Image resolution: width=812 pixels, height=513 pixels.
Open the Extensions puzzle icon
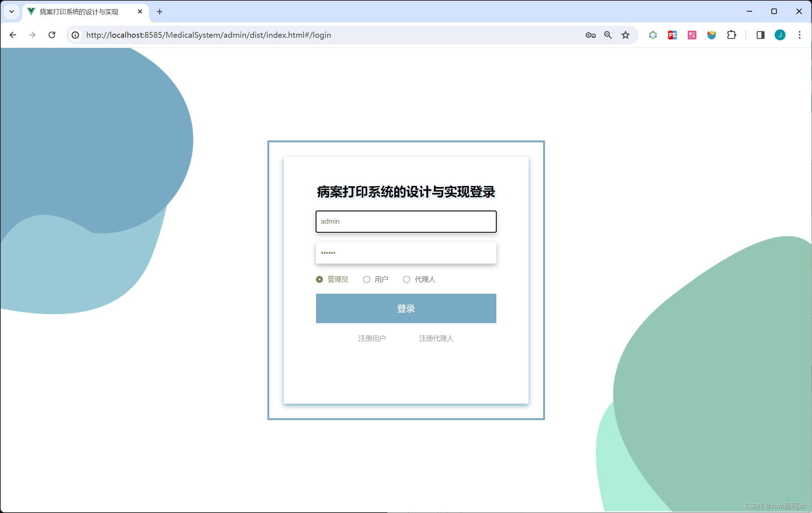coord(731,35)
